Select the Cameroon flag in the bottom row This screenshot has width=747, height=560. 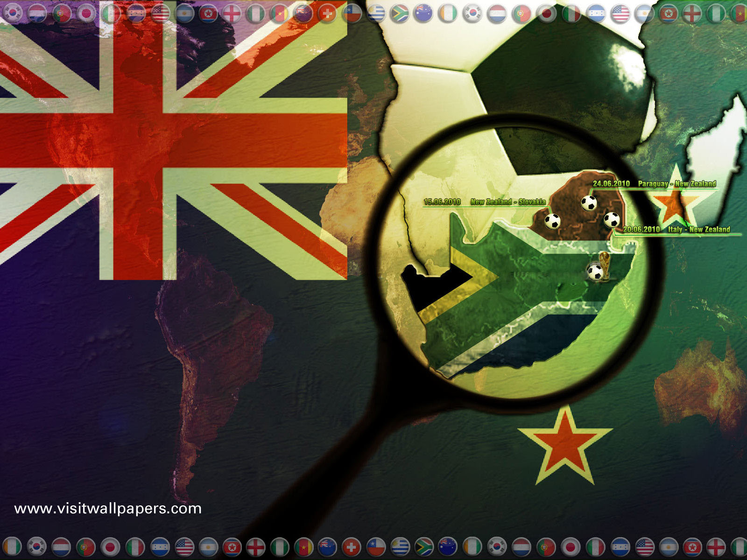coord(303,546)
